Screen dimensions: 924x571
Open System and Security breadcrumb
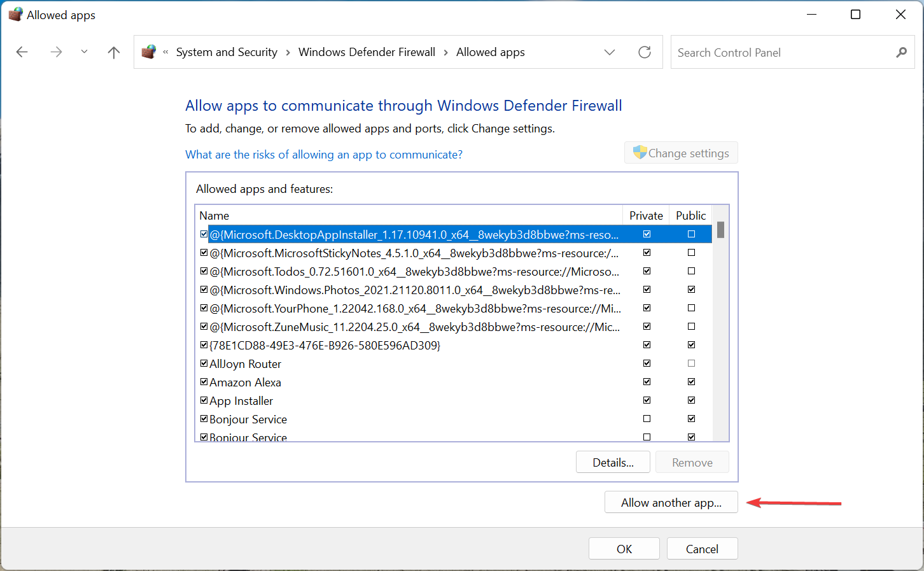click(x=227, y=52)
